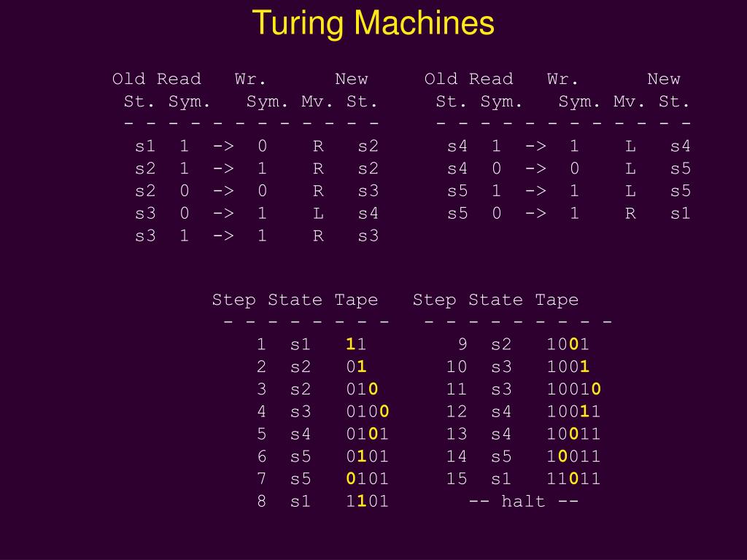This screenshot has width=747, height=560.
Task: Select the rule row "s2 0 -> 0 R s3"
Action: tap(257, 191)
